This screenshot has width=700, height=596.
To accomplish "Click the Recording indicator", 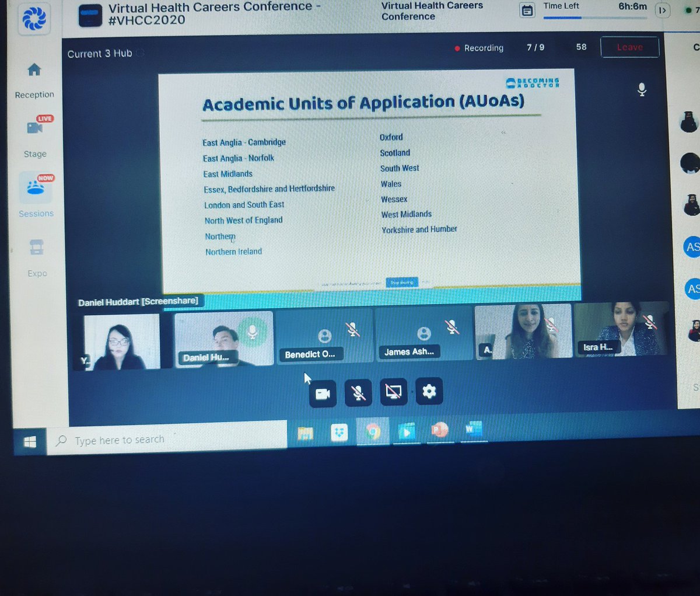I will coord(479,48).
